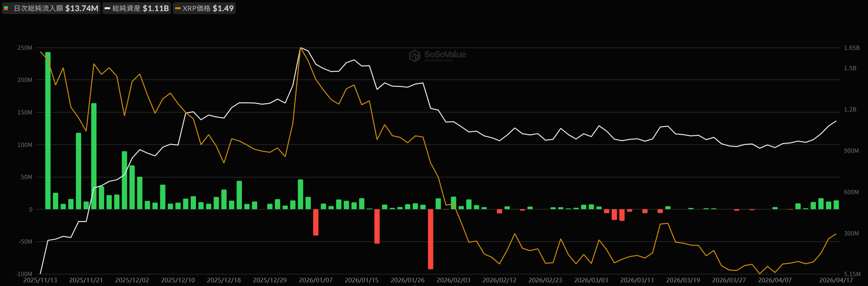Open the sosovalue.com watermark link text

point(438,60)
